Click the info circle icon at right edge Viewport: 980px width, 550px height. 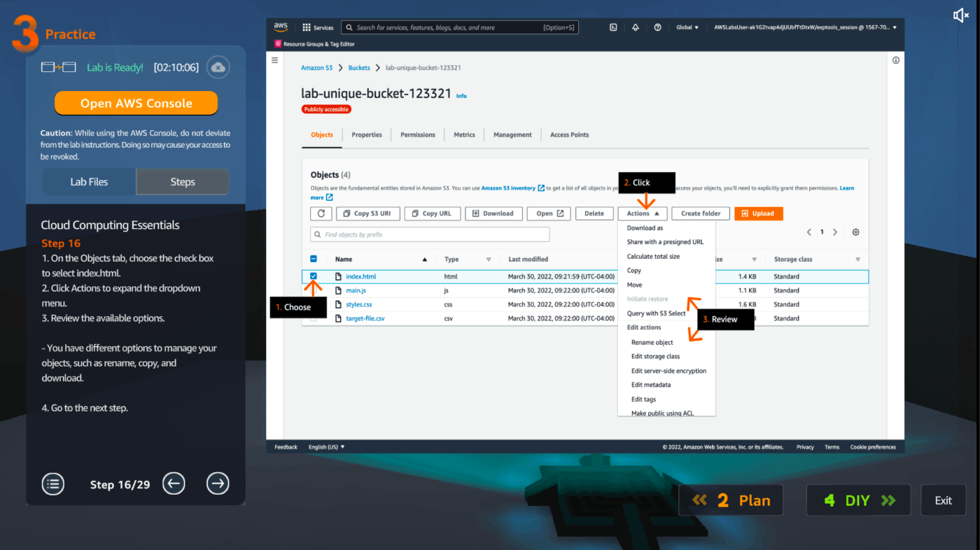coord(896,61)
